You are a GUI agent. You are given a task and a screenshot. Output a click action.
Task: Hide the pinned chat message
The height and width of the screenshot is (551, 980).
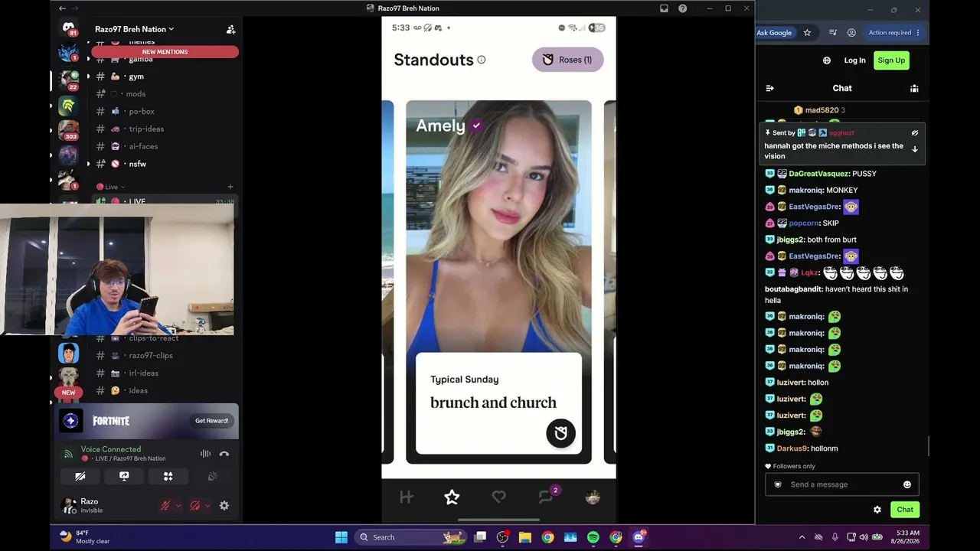915,133
